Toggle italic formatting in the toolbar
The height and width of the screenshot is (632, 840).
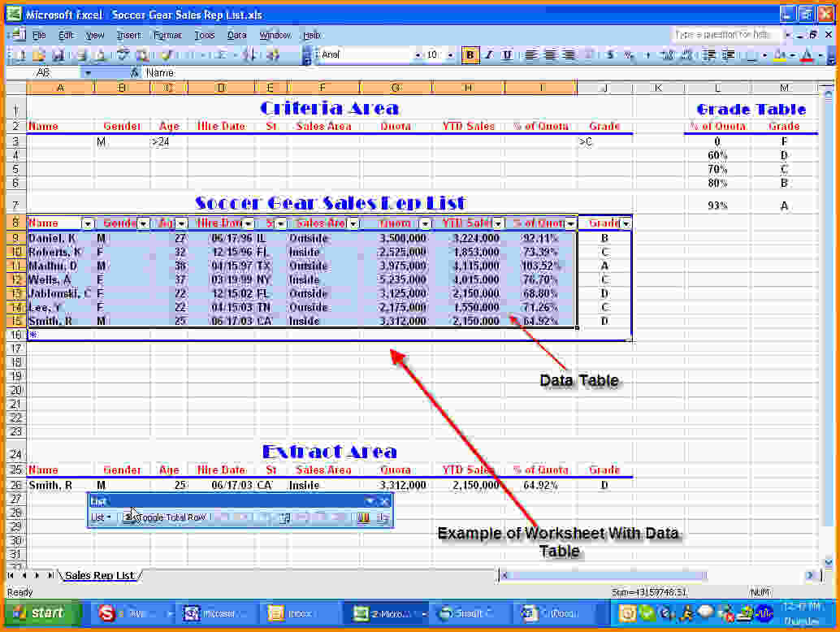tap(488, 55)
